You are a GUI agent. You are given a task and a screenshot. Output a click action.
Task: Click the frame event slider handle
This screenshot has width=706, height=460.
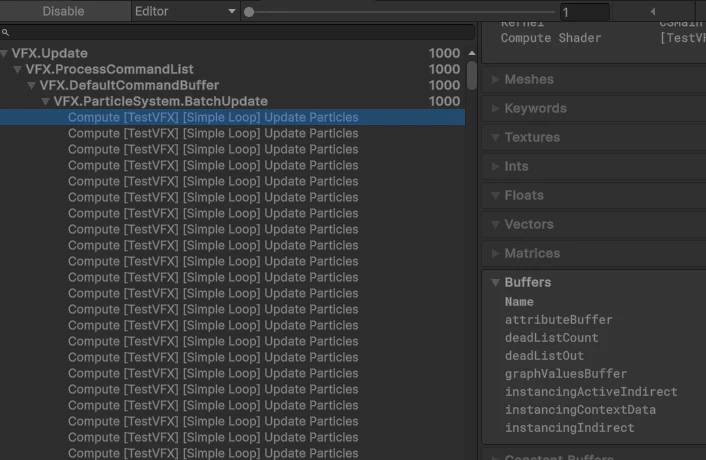tap(249, 12)
